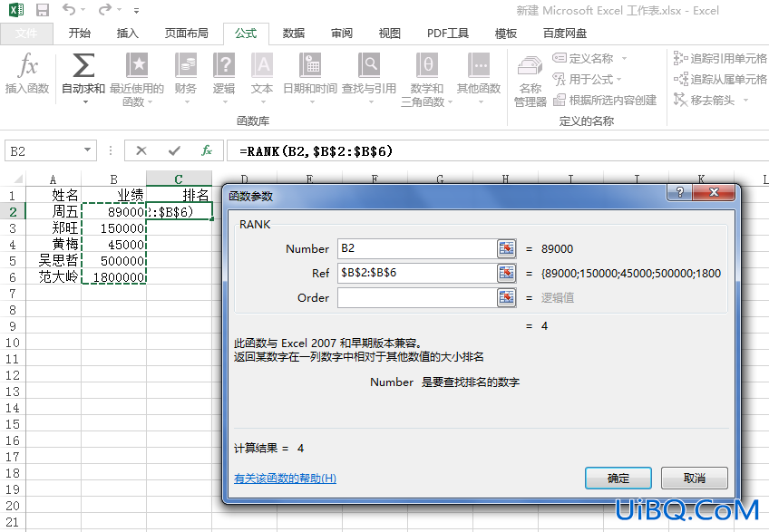Open the Text functions icon
The height and width of the screenshot is (532, 769).
[x=262, y=65]
